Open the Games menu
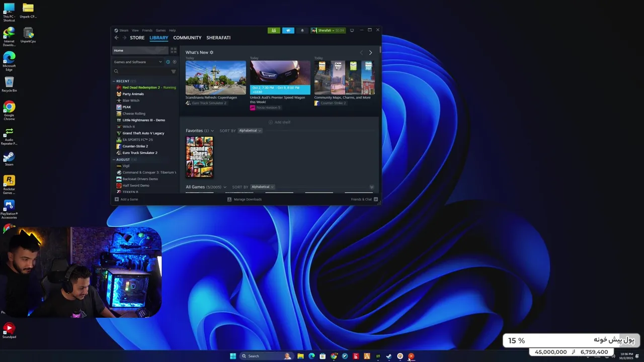644x362 pixels. (x=160, y=30)
